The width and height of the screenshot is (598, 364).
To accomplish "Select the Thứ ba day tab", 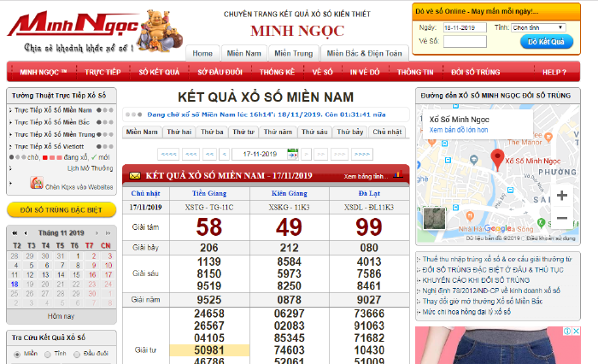I will [x=212, y=132].
